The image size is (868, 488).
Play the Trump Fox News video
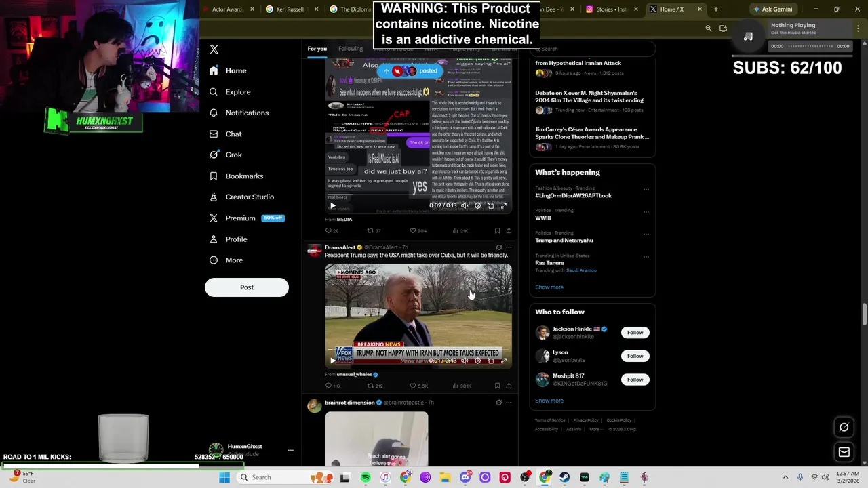click(x=332, y=361)
